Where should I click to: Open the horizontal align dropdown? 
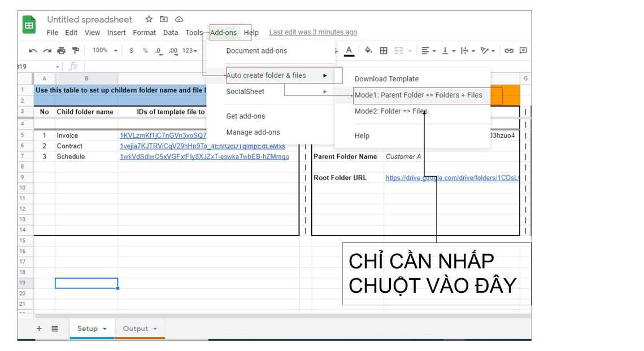[429, 51]
